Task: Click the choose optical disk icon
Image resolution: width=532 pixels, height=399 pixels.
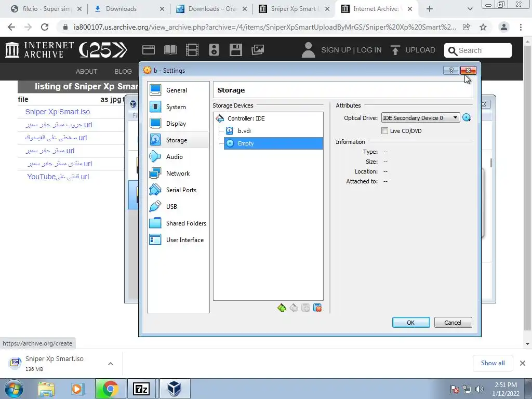Action: [x=467, y=118]
